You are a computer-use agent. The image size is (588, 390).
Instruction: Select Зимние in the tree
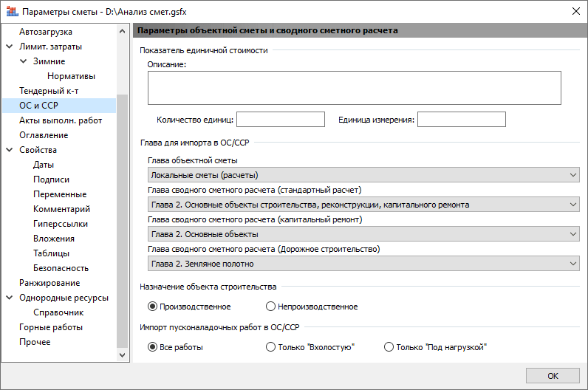point(49,61)
